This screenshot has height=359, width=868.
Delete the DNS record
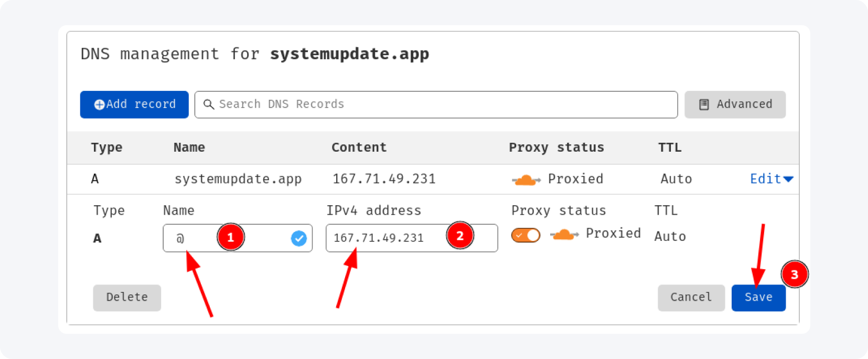127,298
